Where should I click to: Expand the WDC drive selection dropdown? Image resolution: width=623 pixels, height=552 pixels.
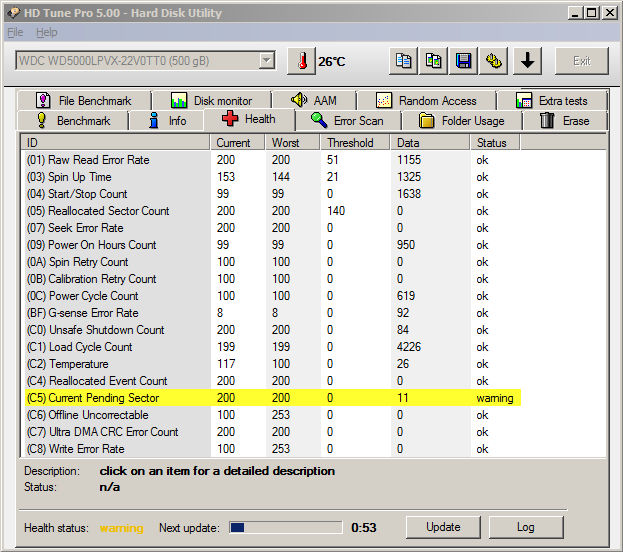pos(266,60)
